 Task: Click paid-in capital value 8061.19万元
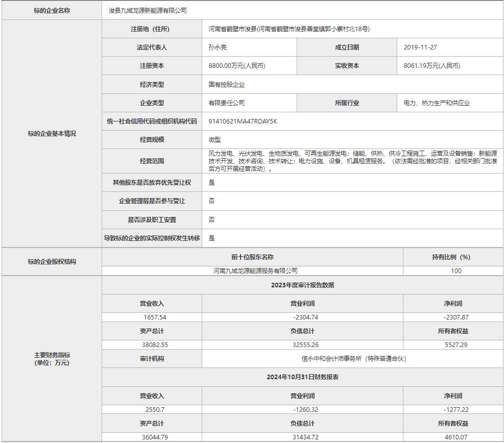pyautogui.click(x=431, y=66)
